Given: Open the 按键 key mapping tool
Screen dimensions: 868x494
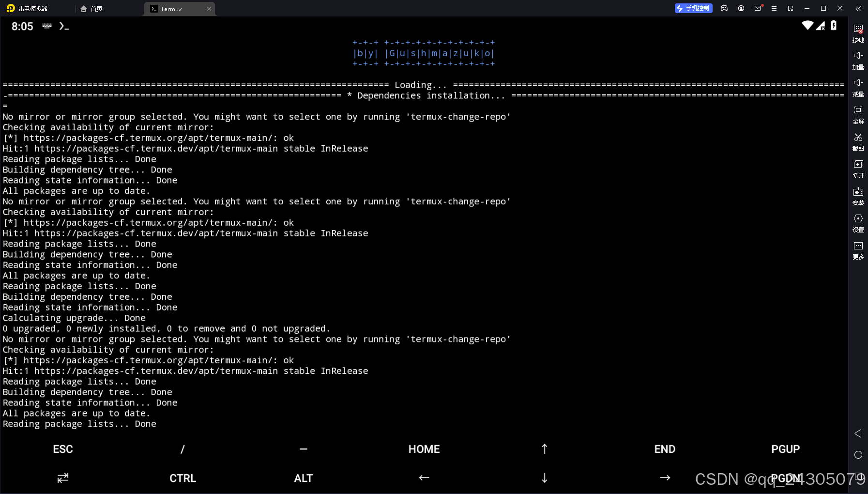Looking at the screenshot, I should click(858, 33).
